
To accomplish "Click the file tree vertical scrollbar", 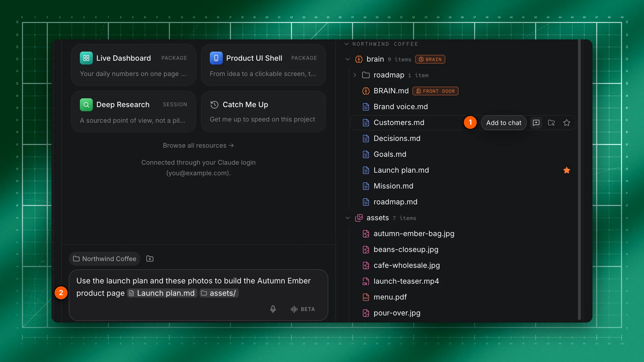I will click(579, 180).
